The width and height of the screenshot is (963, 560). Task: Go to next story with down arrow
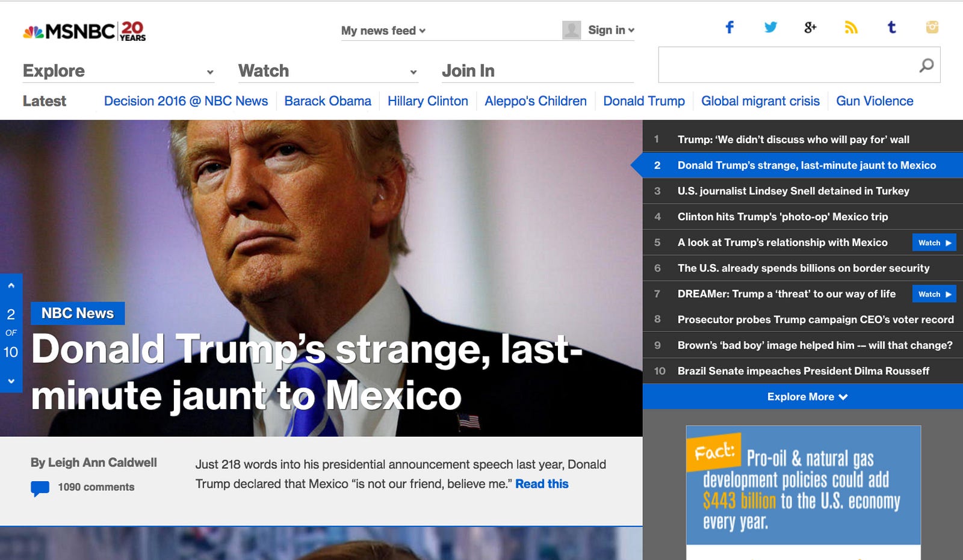[11, 381]
